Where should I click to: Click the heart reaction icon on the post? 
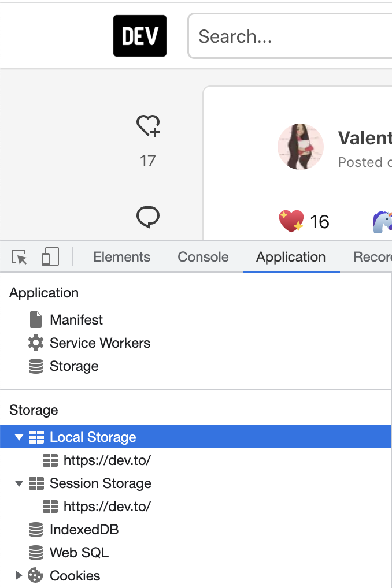pos(148,126)
